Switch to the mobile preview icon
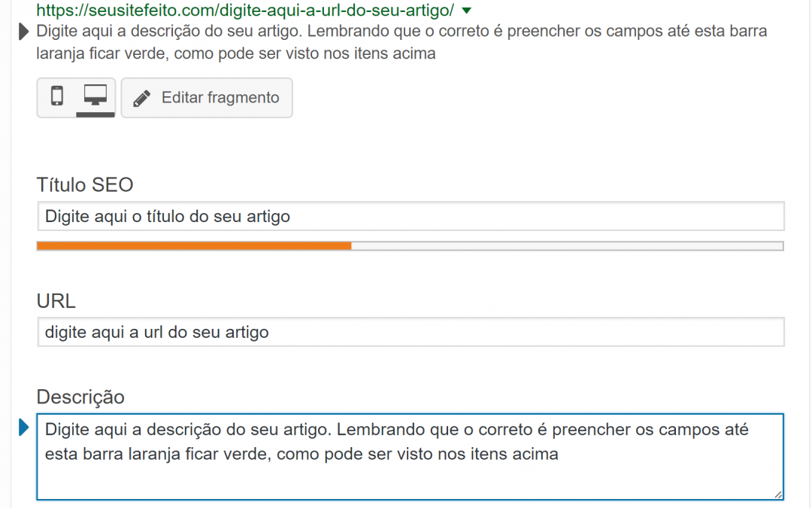Screen dimensions: 812x508 click(x=57, y=96)
